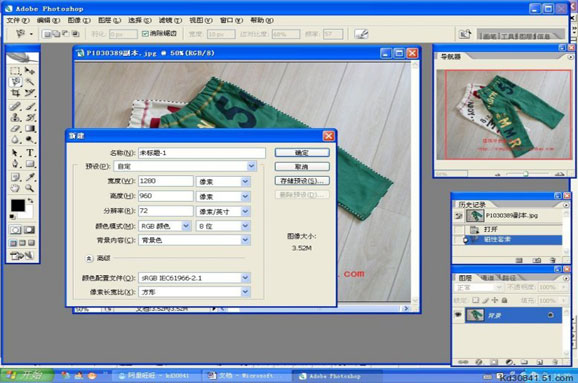Click 取消 (Cancel) in New dialog
Image resolution: width=578 pixels, height=383 pixels.
[302, 167]
